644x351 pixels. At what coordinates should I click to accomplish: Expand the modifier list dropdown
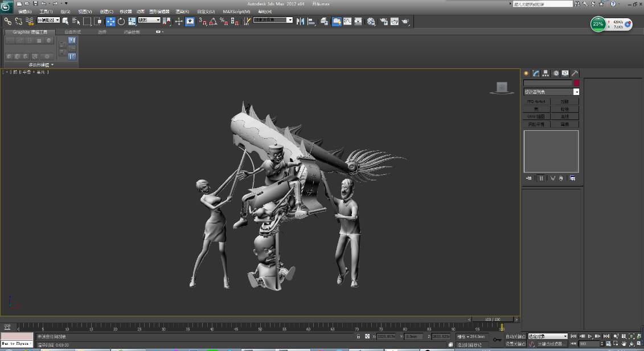pos(576,92)
